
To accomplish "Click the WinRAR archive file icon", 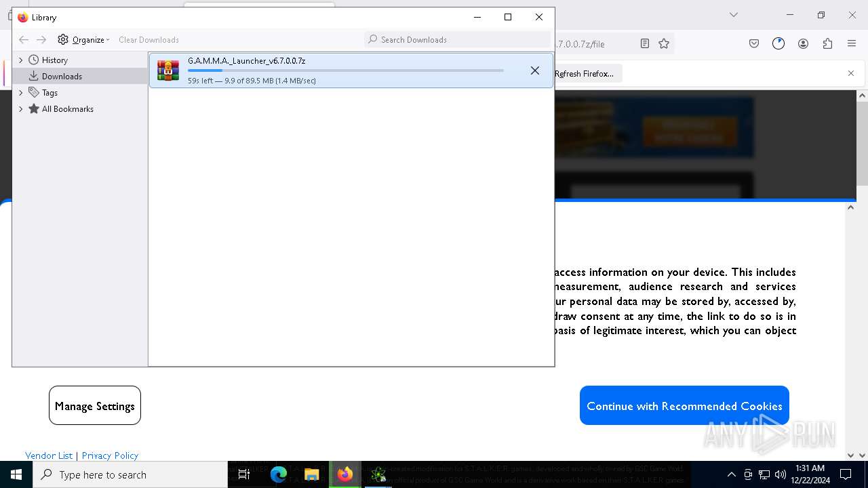I will pyautogui.click(x=168, y=70).
